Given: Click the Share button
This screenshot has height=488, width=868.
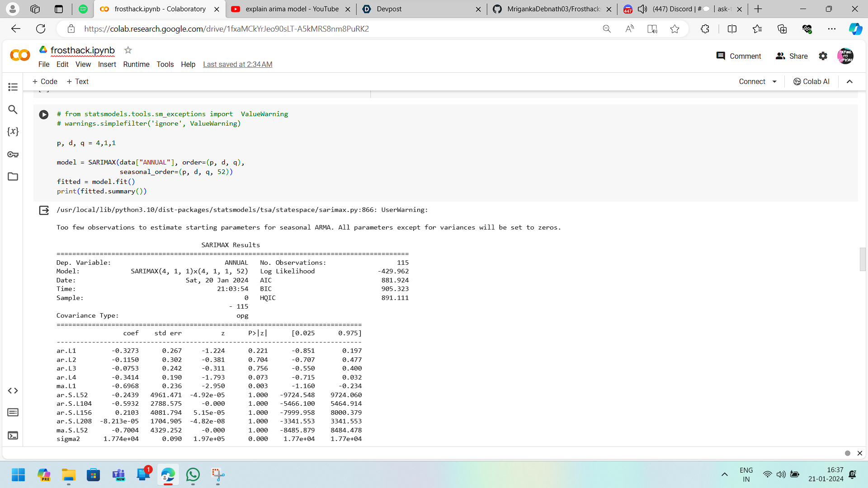Looking at the screenshot, I should pyautogui.click(x=792, y=56).
